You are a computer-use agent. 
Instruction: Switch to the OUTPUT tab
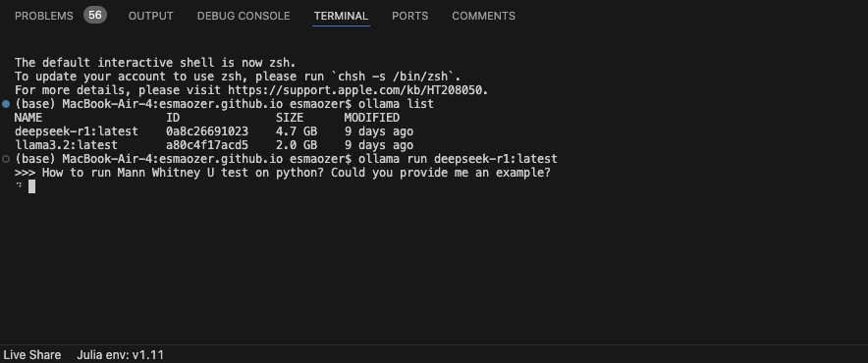150,16
